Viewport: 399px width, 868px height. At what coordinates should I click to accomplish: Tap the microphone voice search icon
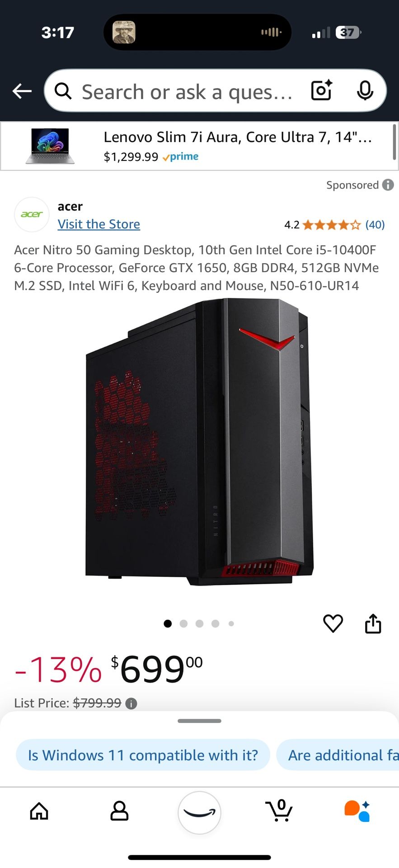pos(365,91)
